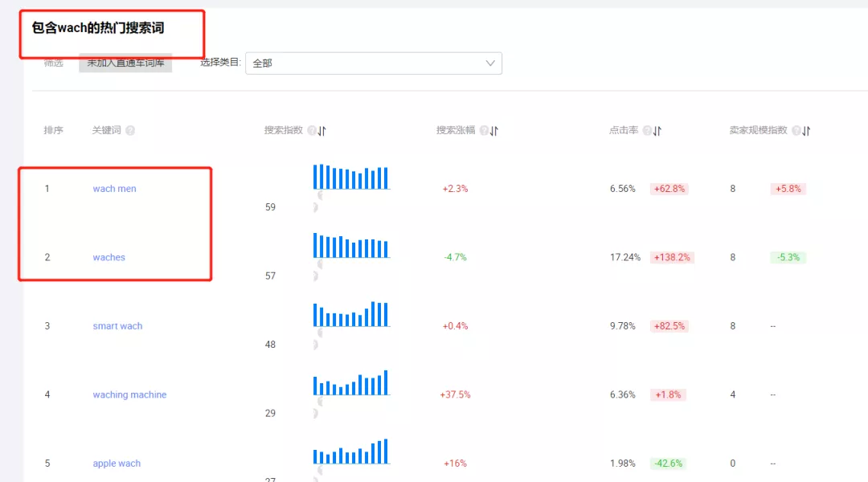This screenshot has height=482, width=868.
Task: Open the smart wach keyword
Action: coord(117,325)
